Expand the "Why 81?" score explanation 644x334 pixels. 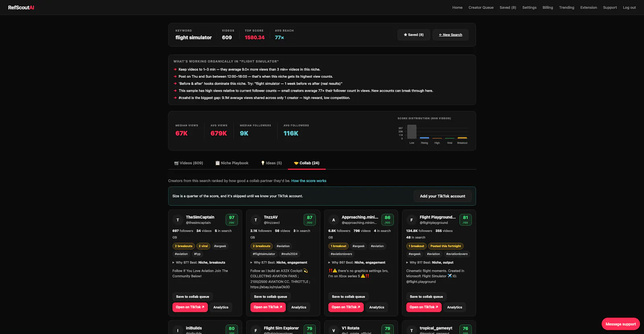(x=430, y=262)
